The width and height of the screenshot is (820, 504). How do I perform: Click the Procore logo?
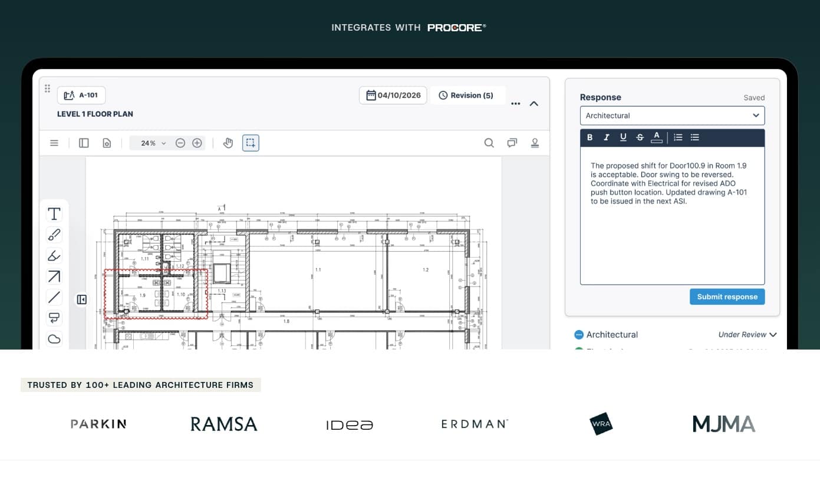click(457, 27)
